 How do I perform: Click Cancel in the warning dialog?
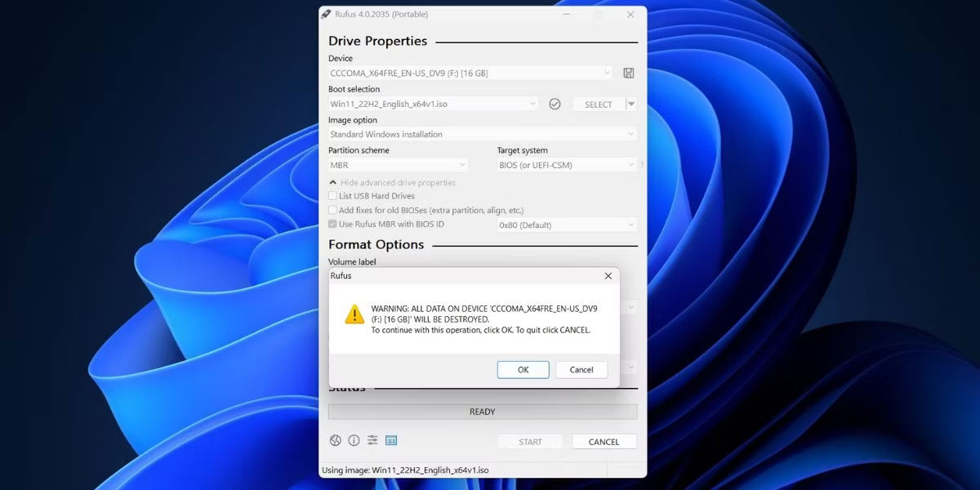581,369
